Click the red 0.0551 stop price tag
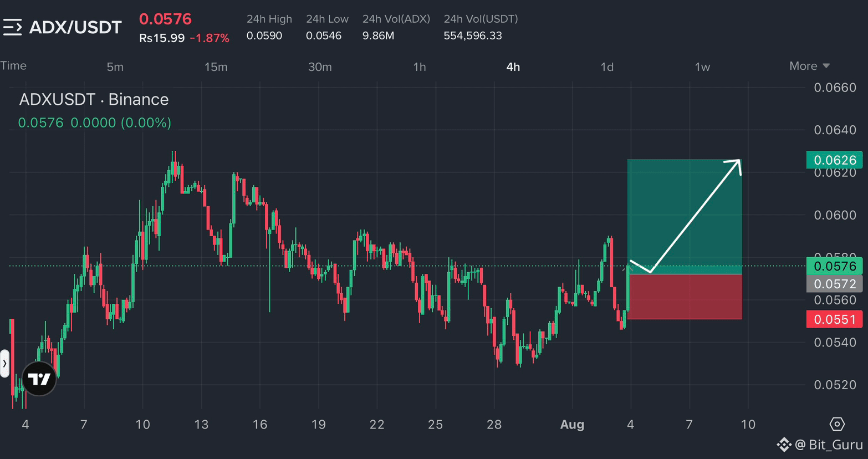Screen dimensions: 868x459 point(834,319)
